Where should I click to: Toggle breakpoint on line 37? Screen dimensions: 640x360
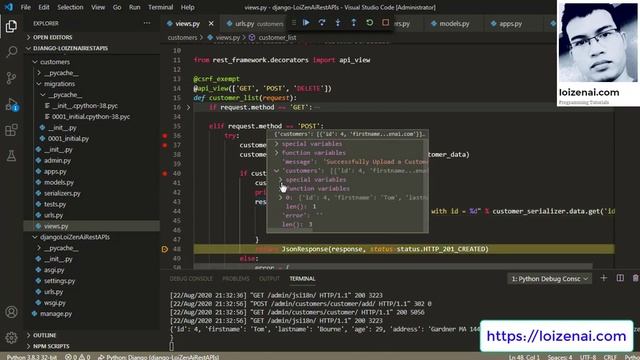[165, 145]
